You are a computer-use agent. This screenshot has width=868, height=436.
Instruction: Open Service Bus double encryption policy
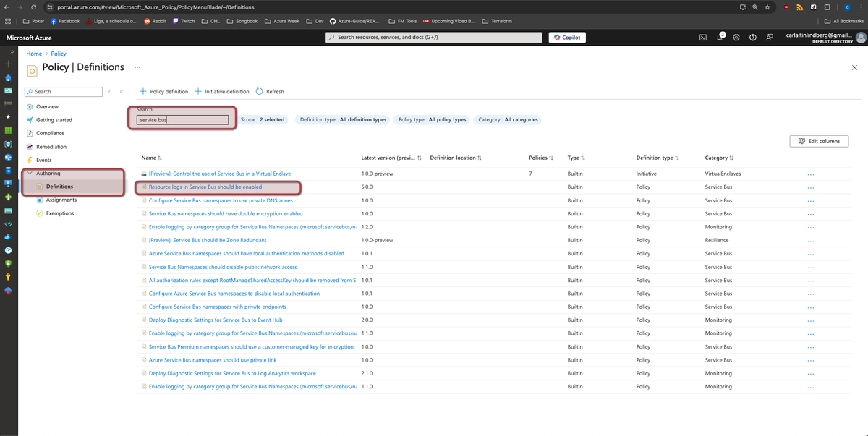click(x=226, y=214)
